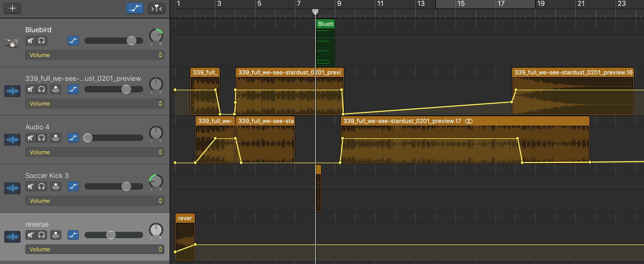Screen dimensions: 644x264
Task: Mute the Bluebird track
Action: pyautogui.click(x=31, y=41)
